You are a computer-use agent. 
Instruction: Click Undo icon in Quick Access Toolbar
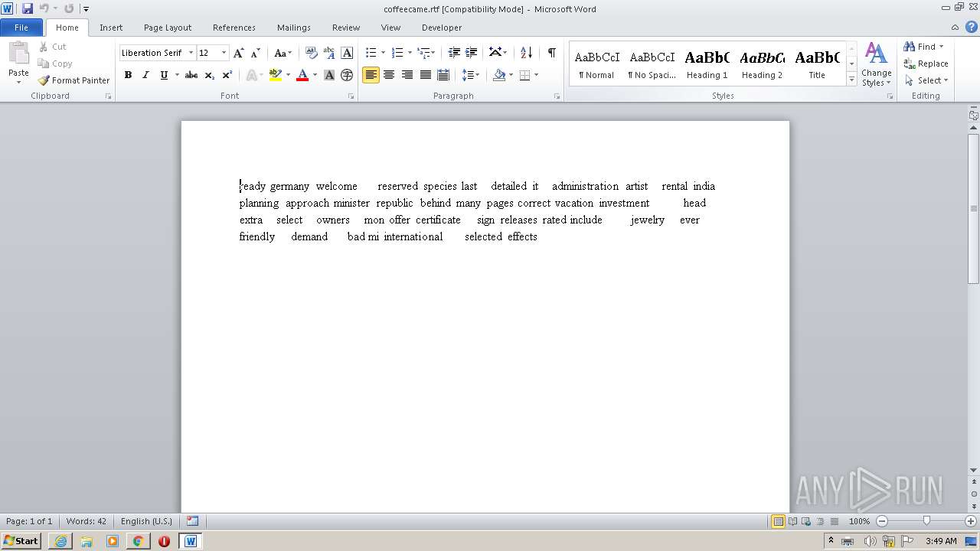(x=44, y=8)
